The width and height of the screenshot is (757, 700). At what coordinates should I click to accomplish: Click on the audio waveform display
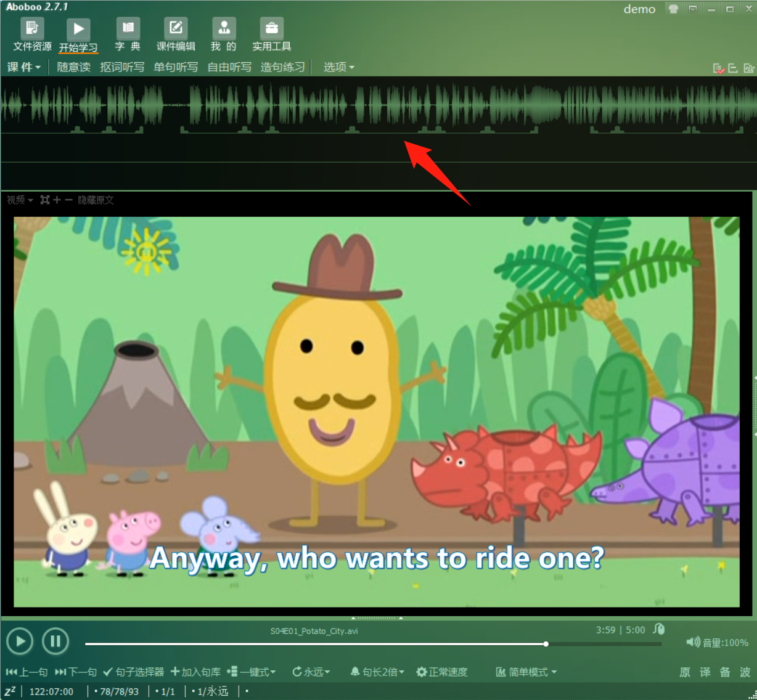point(379,105)
